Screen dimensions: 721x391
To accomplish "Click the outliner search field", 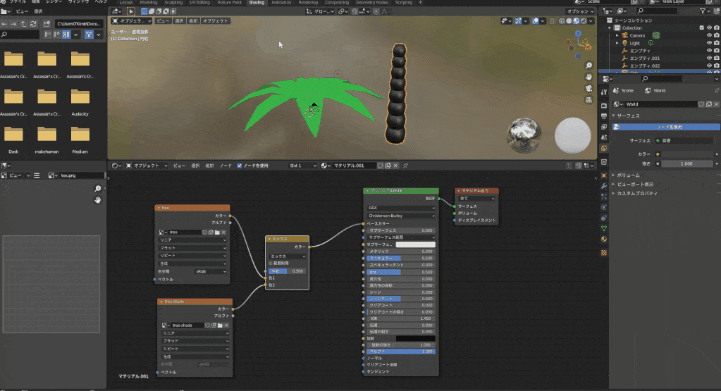I will 657,11.
